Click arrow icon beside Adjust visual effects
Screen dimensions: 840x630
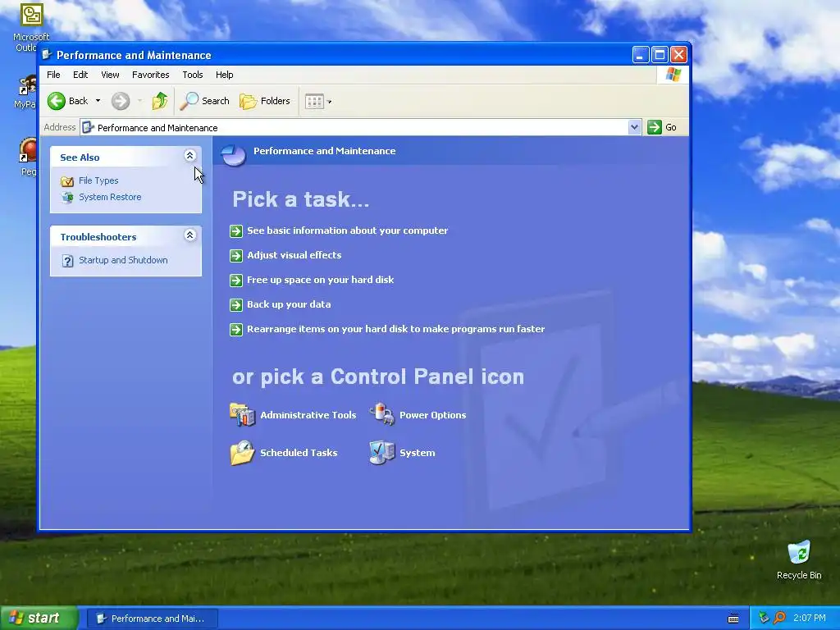pos(236,256)
